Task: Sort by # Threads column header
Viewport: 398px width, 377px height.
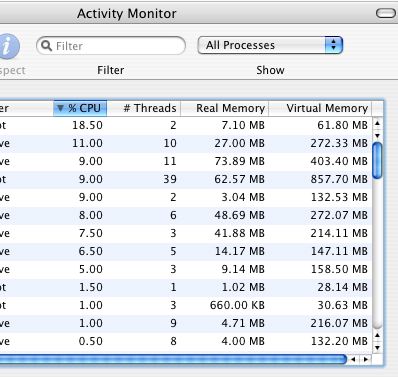Action: click(x=144, y=108)
